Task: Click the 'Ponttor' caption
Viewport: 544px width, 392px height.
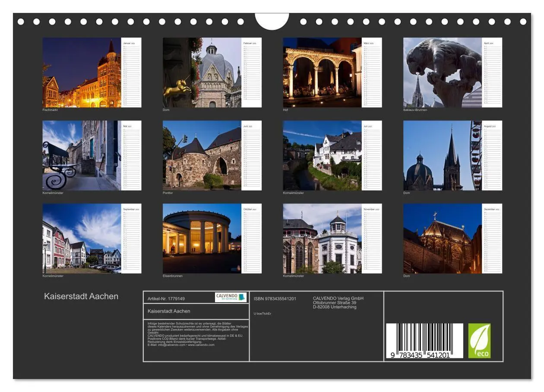Action: click(x=168, y=193)
